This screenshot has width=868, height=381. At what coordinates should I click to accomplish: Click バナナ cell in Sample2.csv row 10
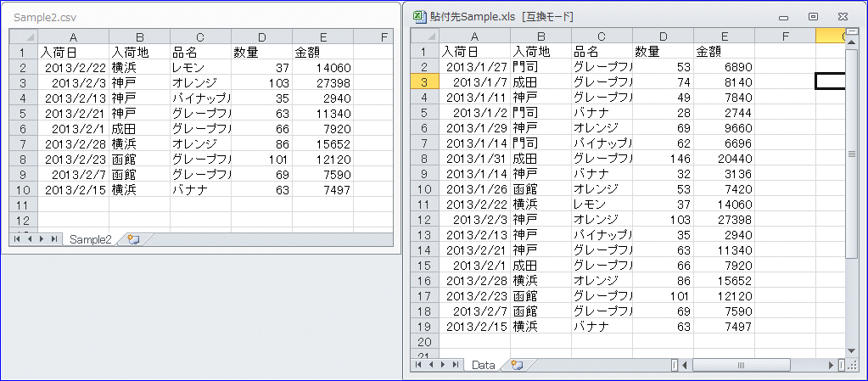tap(200, 190)
